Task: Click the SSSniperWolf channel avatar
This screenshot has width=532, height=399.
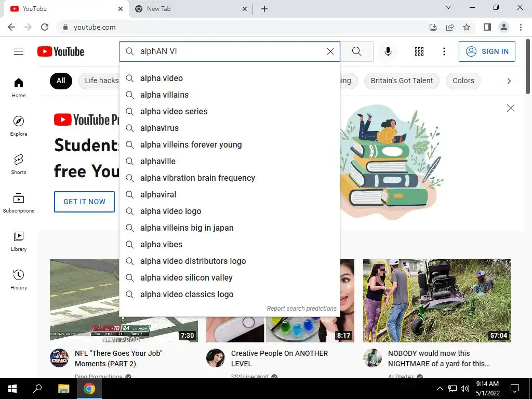Action: (216, 358)
